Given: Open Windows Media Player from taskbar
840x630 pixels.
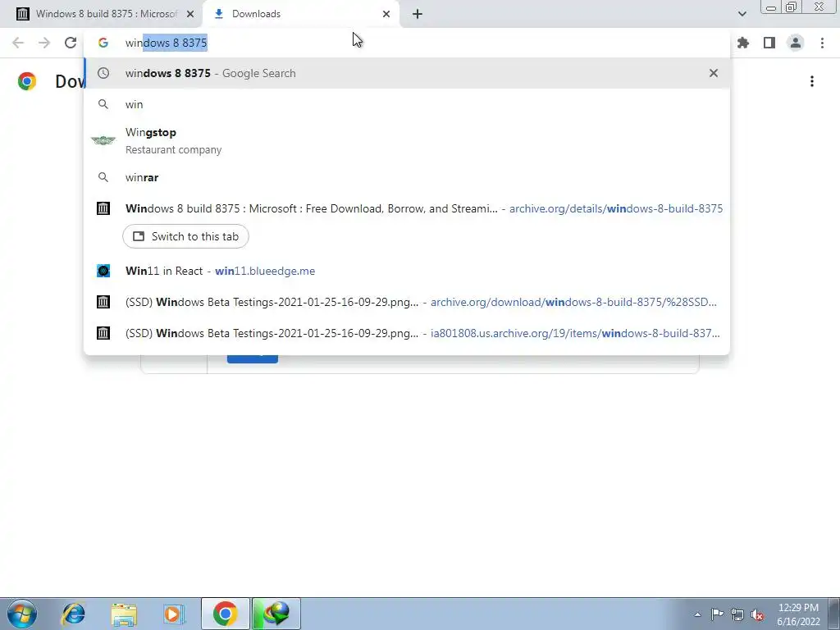Looking at the screenshot, I should coord(174,614).
